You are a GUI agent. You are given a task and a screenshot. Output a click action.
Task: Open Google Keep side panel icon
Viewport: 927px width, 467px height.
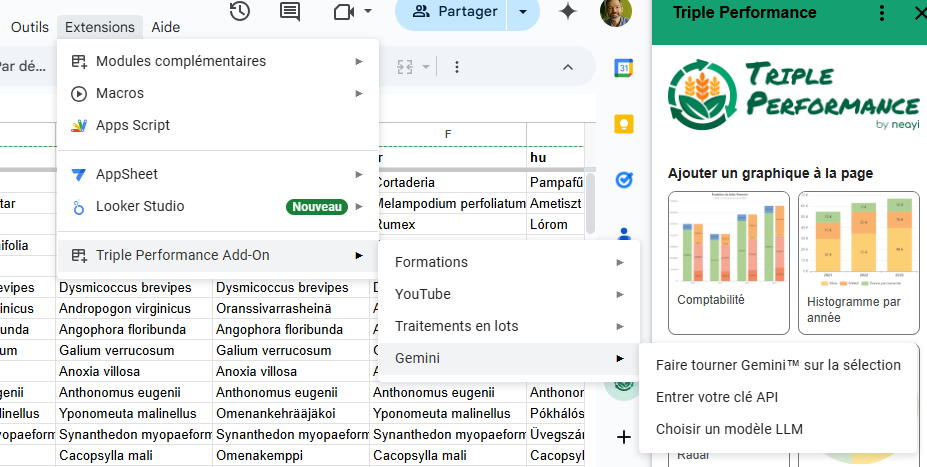tap(624, 124)
